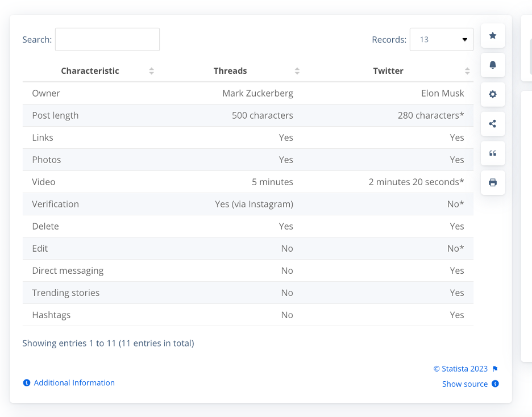Select the Links row label

click(43, 137)
